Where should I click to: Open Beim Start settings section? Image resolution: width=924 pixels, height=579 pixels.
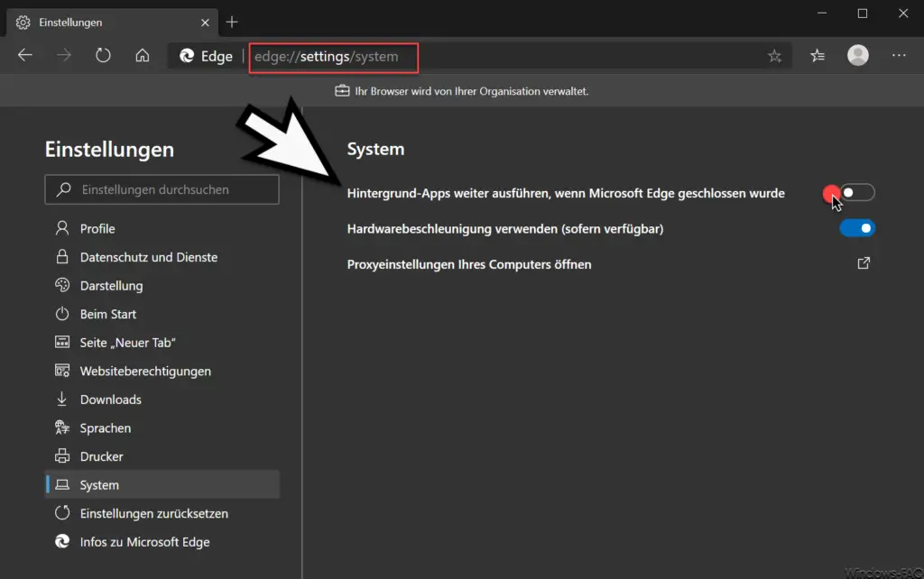[162, 314]
